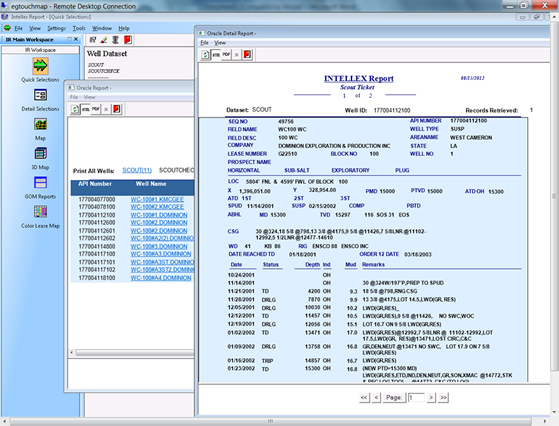The height and width of the screenshot is (426, 559).
Task: Click the API Number column header
Action: pyautogui.click(x=95, y=184)
